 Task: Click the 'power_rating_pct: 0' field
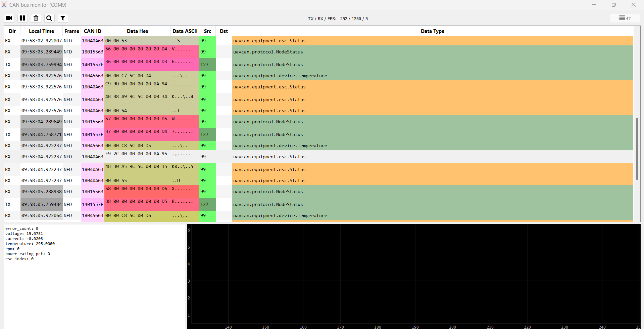click(x=28, y=254)
